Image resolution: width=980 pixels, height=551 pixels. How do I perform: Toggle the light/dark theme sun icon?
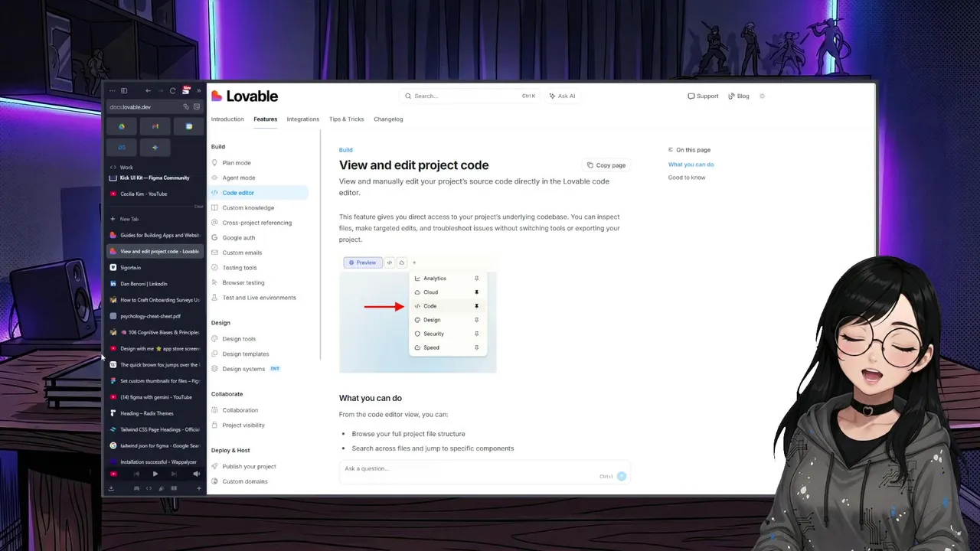[762, 96]
